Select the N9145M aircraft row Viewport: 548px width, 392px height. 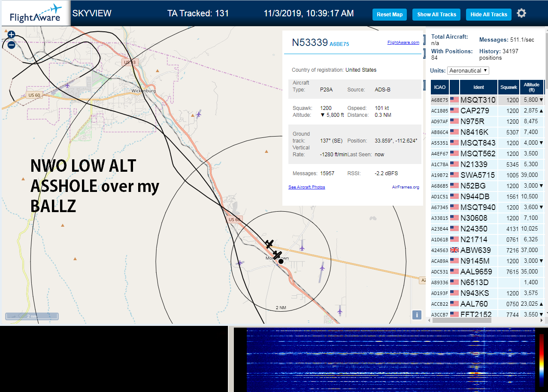(487, 261)
